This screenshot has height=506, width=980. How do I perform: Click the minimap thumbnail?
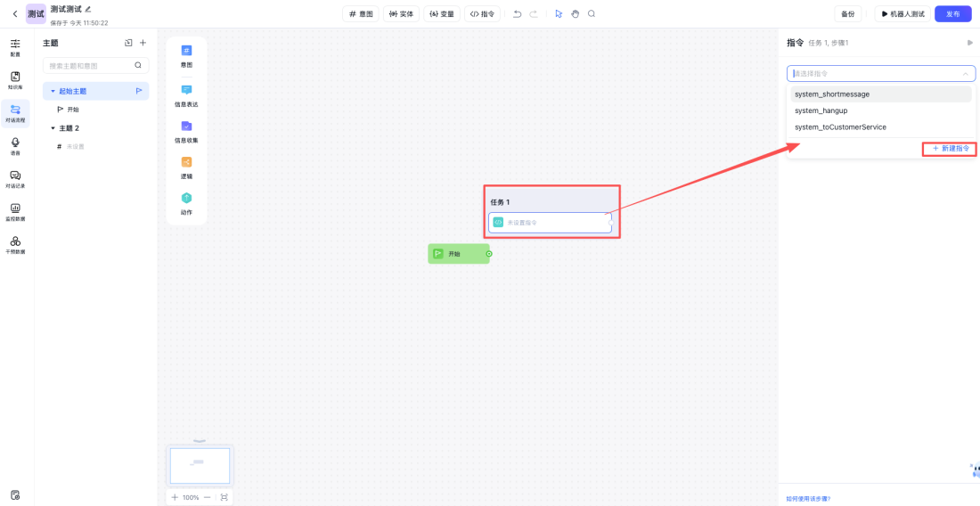click(200, 465)
